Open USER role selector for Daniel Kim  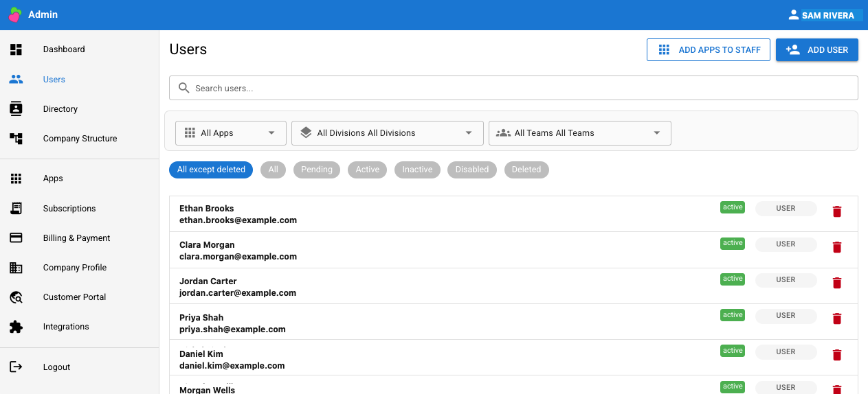coord(786,352)
